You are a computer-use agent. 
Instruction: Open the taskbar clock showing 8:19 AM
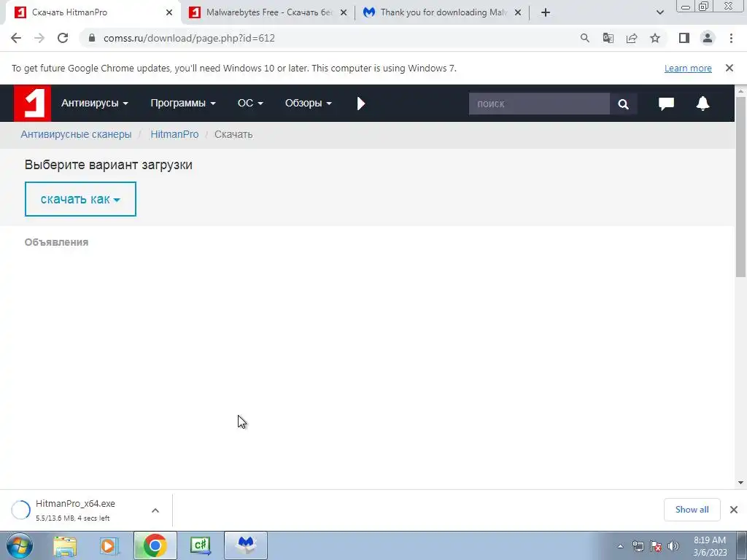(710, 546)
